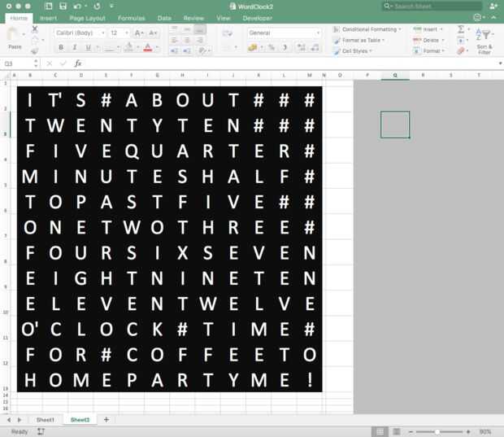Toggle align text right
Viewport: 504px width, 437px height.
tap(200, 40)
